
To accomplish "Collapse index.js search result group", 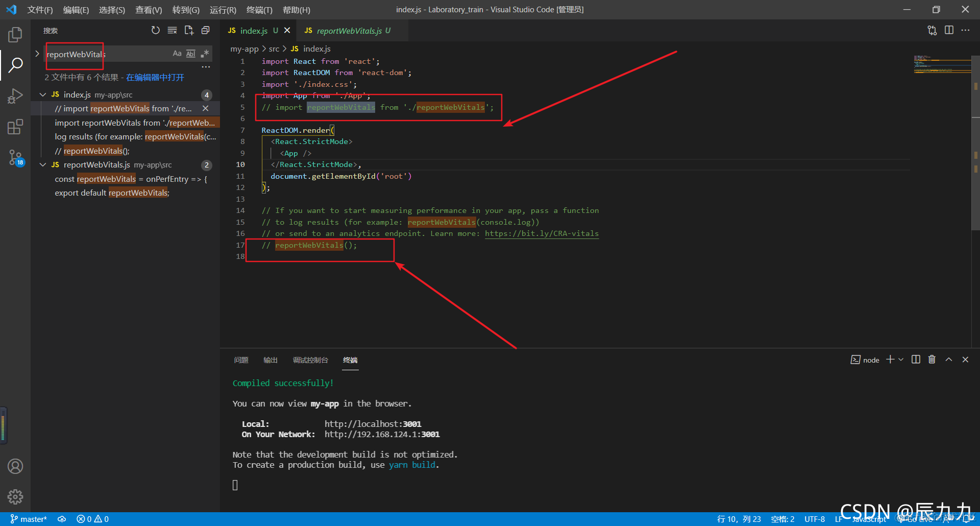I will tap(43, 94).
